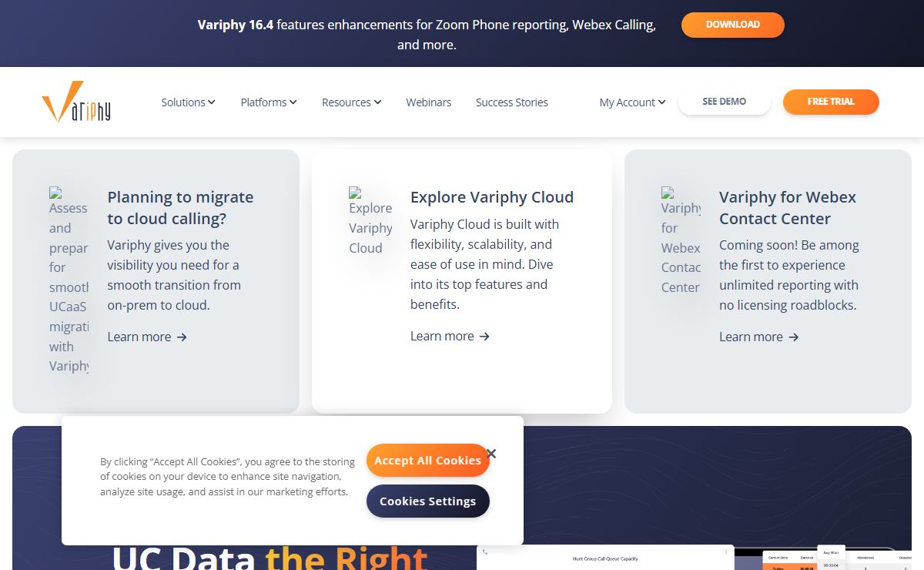Image resolution: width=924 pixels, height=570 pixels.
Task: Expand the My Account menu
Action: click(x=632, y=102)
